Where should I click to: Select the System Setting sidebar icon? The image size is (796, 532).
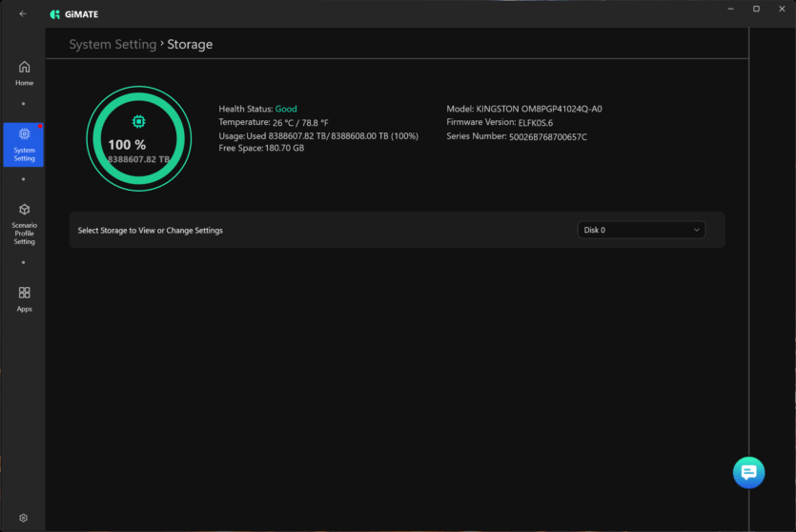click(24, 143)
